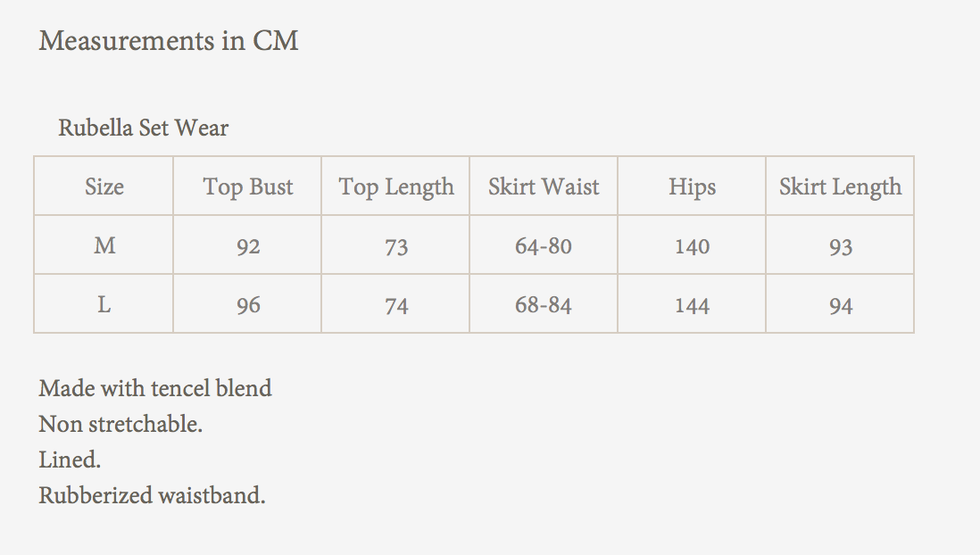Select the 'Rubella Set Wear' title
Screen dimensions: 980x555
143,128
